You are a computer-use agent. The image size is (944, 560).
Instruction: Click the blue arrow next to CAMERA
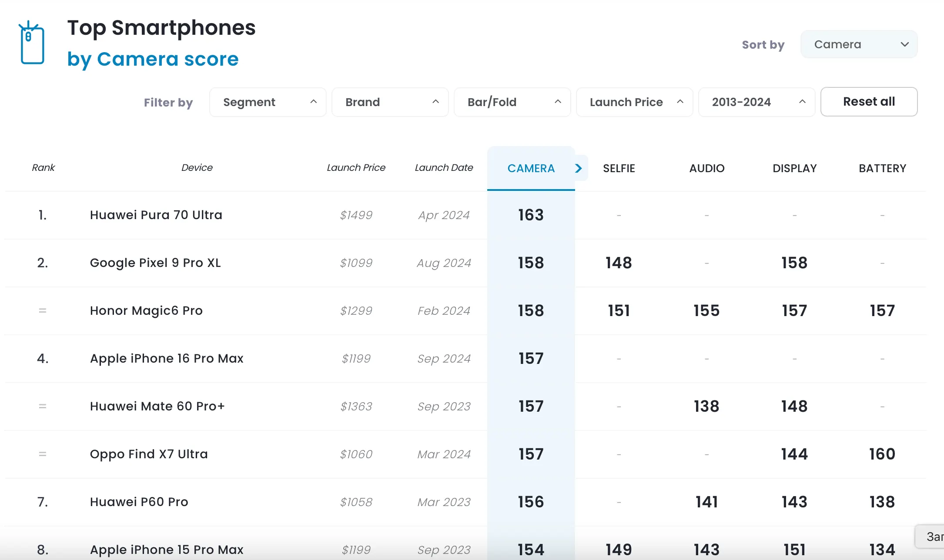point(579,168)
